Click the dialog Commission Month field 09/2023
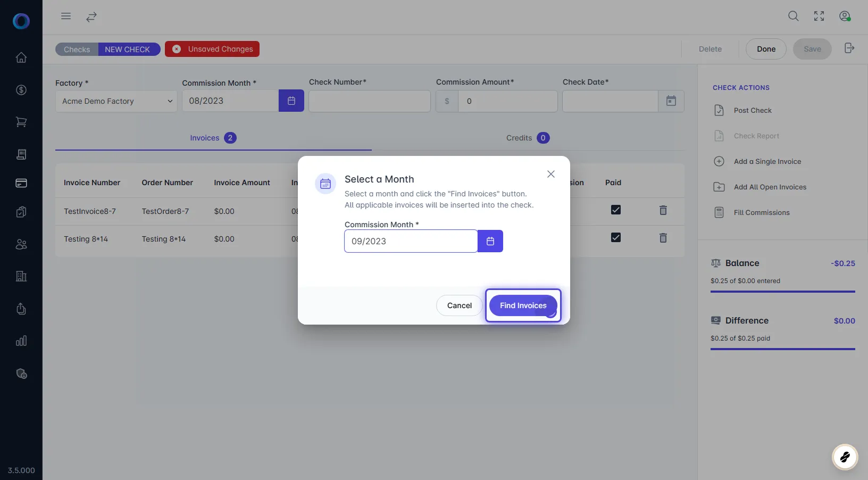Screen dimensions: 868x480 (411, 241)
